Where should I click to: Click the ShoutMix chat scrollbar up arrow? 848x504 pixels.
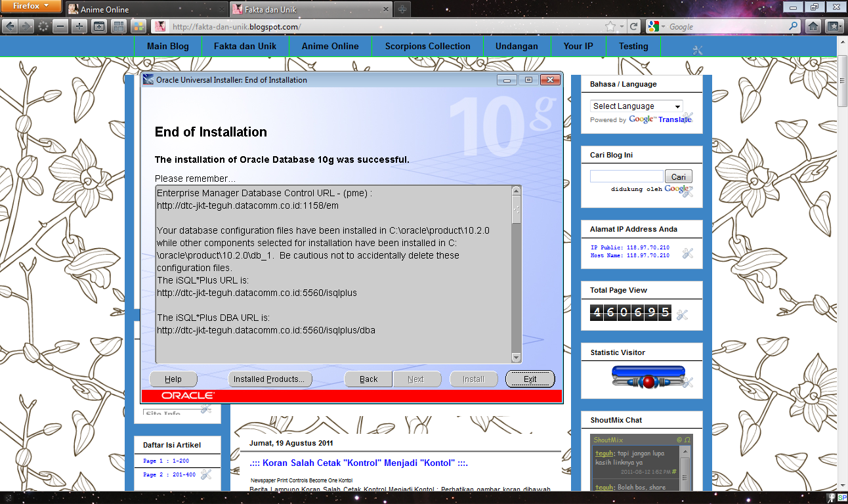(685, 451)
